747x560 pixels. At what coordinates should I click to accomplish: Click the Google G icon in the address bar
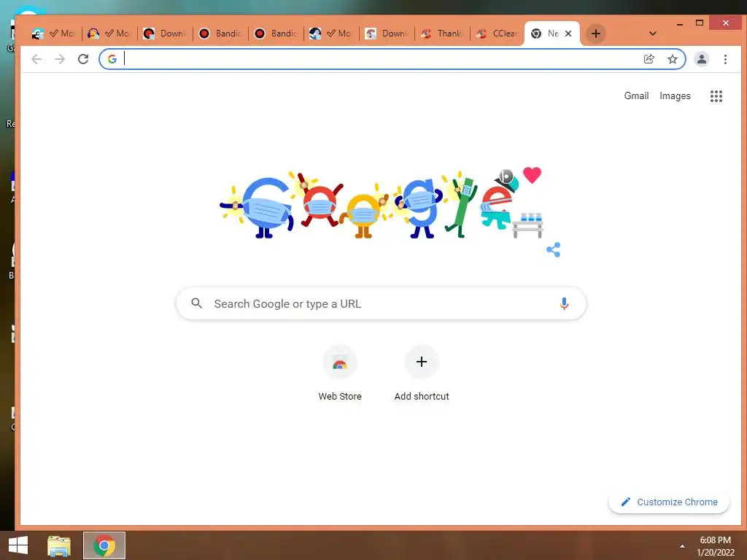112,59
